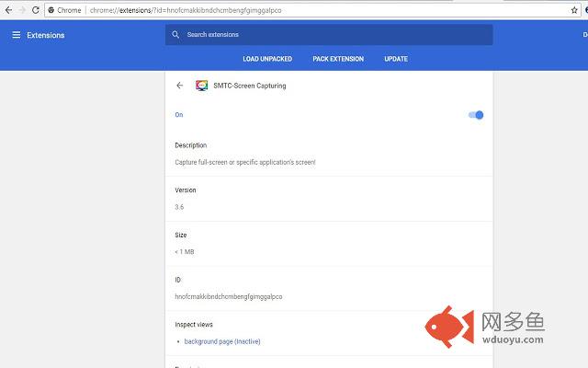Turn off the SMTC-Screen Capturing toggle

476,115
